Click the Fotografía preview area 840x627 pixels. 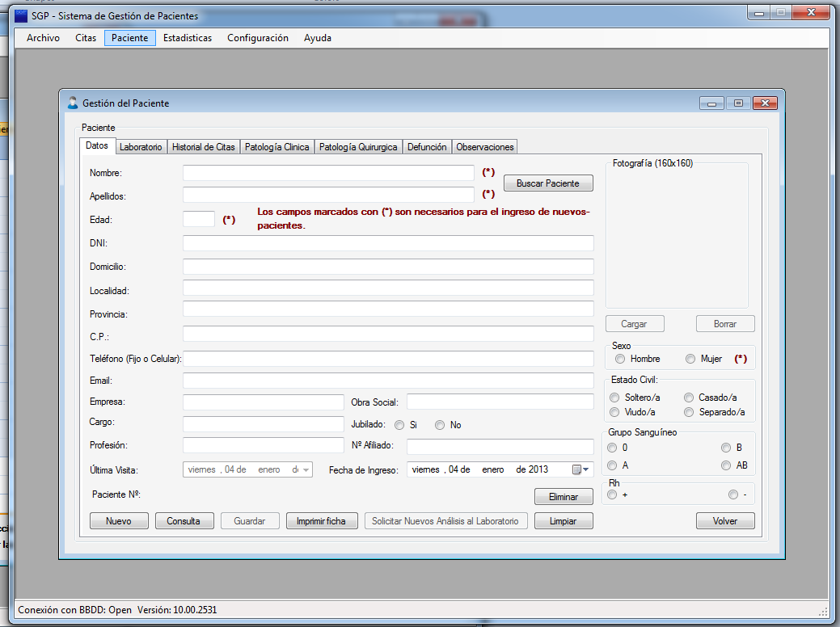tap(677, 236)
